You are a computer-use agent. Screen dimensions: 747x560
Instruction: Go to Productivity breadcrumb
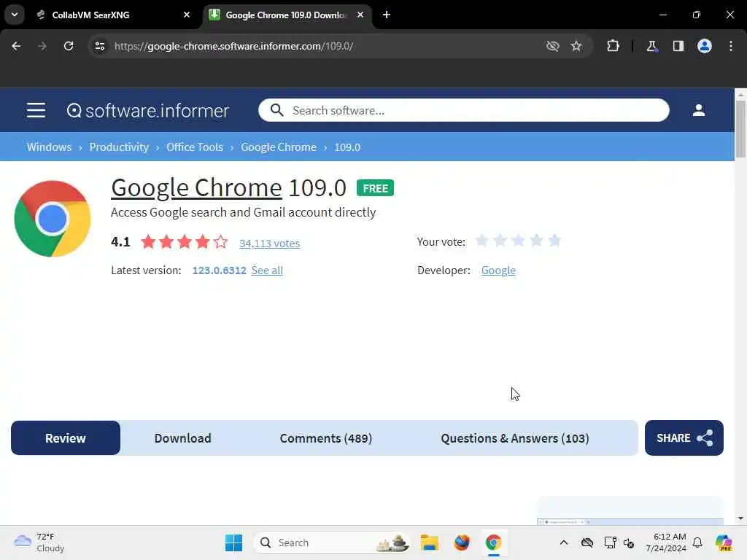(x=119, y=147)
